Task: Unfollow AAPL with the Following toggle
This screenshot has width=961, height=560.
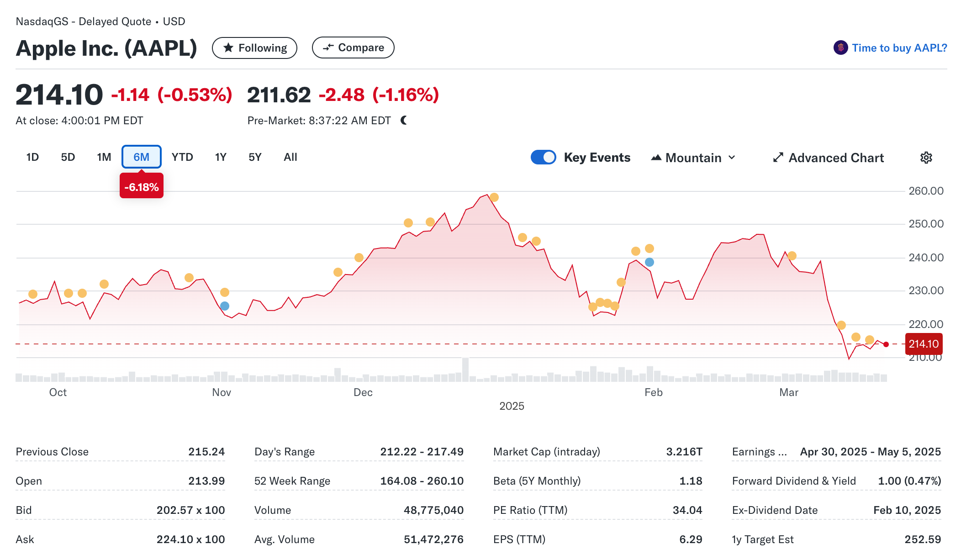Action: (254, 48)
